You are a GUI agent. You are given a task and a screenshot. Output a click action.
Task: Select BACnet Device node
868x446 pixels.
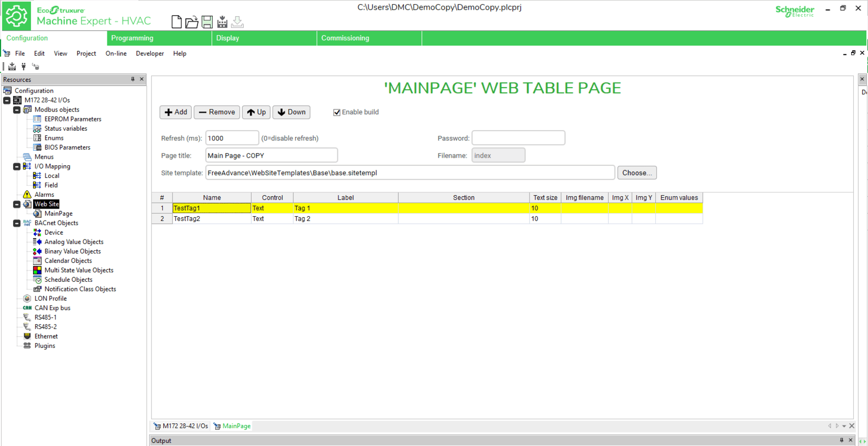coord(54,232)
